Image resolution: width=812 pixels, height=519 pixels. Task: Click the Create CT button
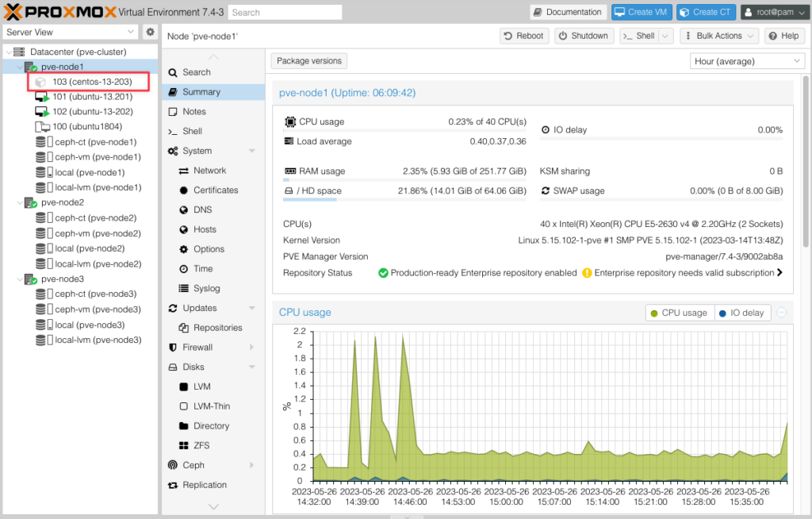706,12
